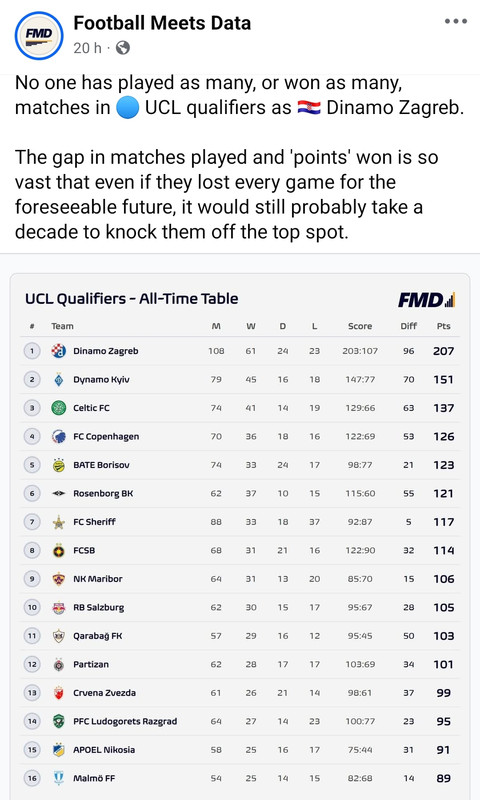Click the Pts column header
Viewport: 480px width, 800px height.
[x=443, y=326]
